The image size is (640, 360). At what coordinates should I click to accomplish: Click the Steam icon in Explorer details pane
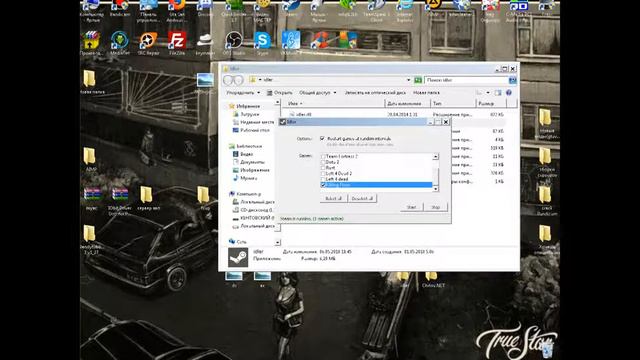238,258
